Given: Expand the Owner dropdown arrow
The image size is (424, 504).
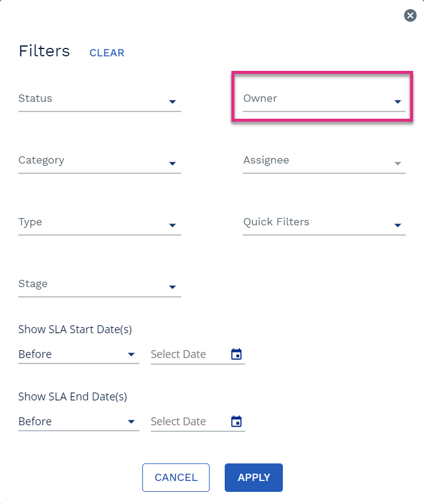Looking at the screenshot, I should (398, 102).
